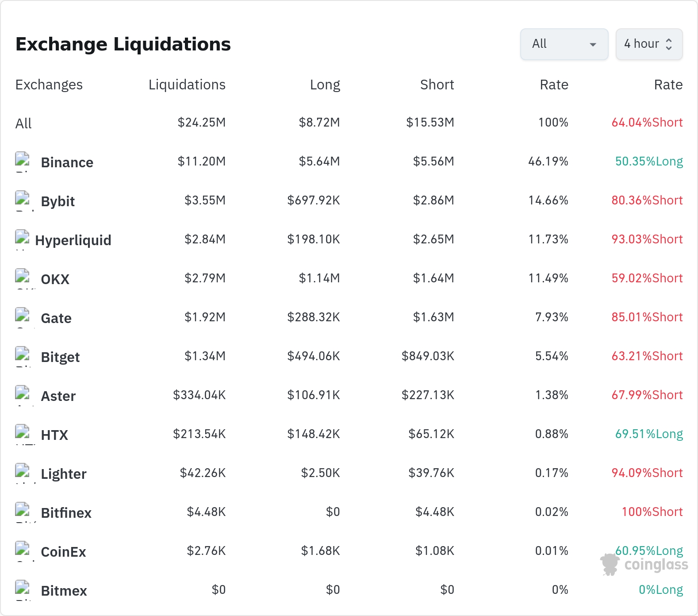
Task: Click the Aster exchange logo icon
Action: (22, 396)
